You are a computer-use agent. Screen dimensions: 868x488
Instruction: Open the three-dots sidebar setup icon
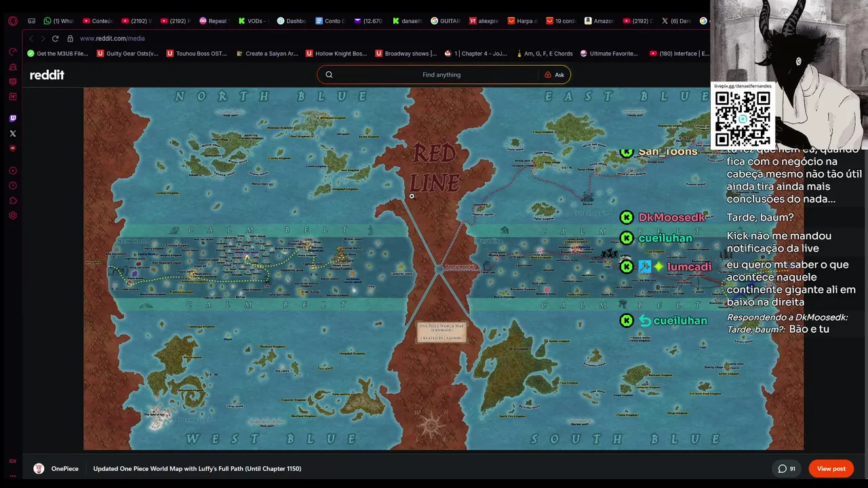tap(12, 476)
